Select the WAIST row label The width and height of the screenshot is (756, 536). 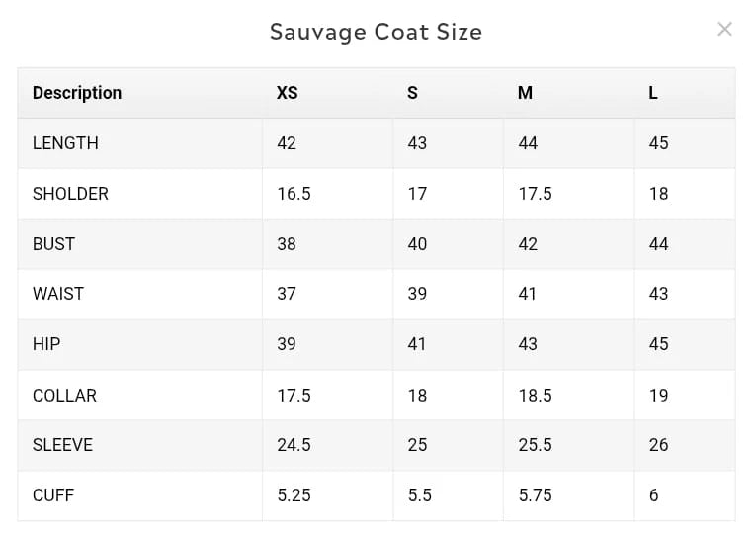click(x=58, y=294)
